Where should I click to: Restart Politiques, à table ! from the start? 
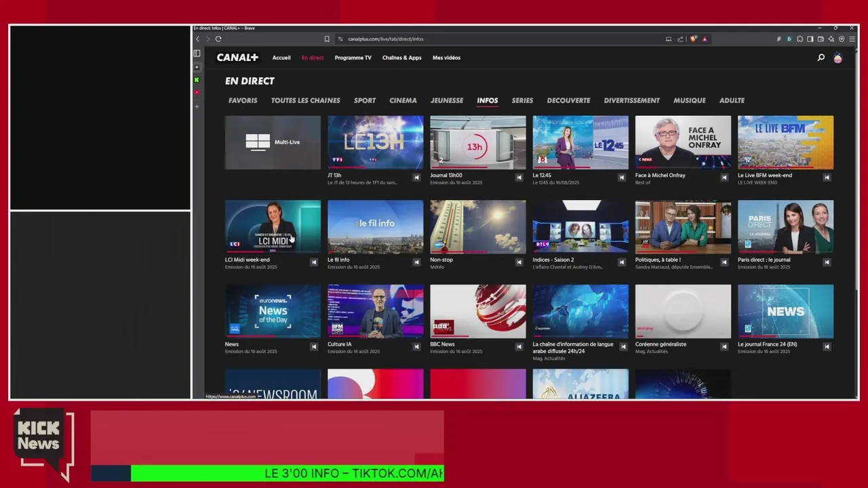[724, 262]
